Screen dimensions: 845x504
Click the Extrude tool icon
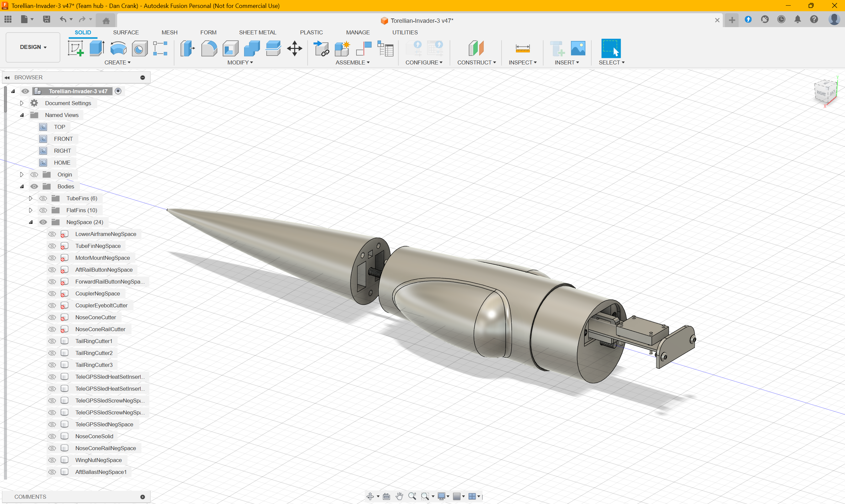click(x=97, y=49)
